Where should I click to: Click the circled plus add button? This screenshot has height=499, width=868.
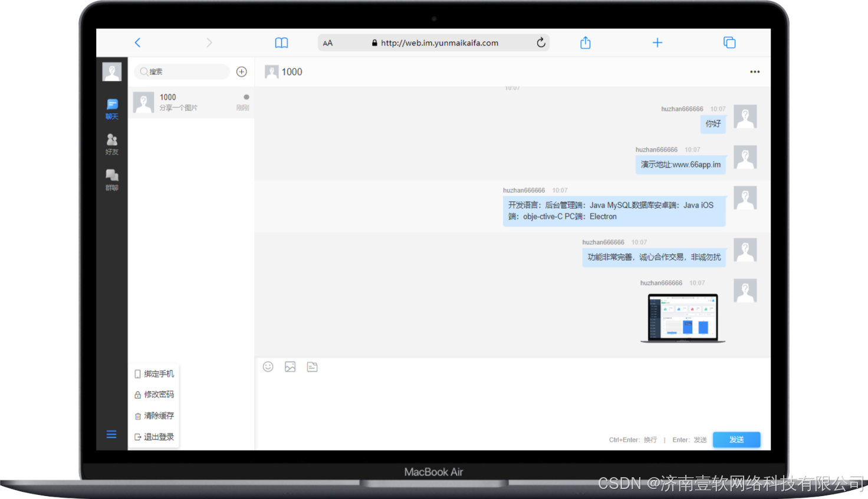(242, 71)
